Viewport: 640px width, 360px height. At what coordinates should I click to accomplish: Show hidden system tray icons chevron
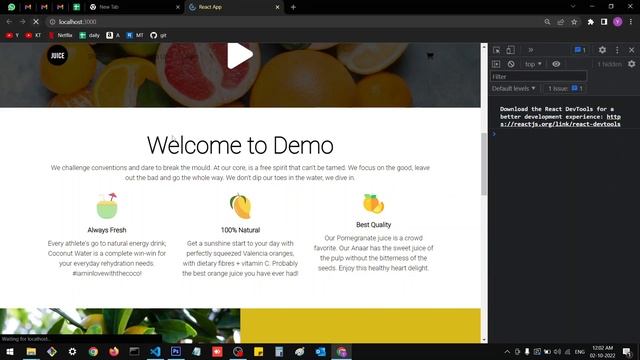507,351
